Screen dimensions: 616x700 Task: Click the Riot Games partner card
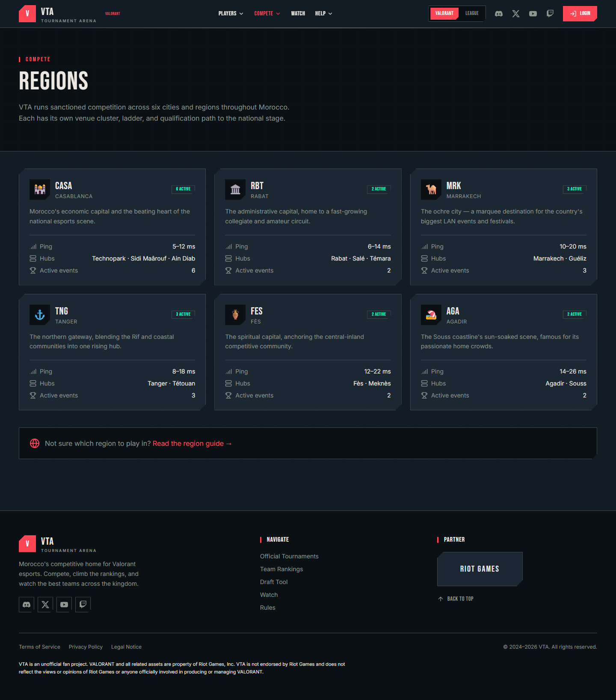[480, 569]
